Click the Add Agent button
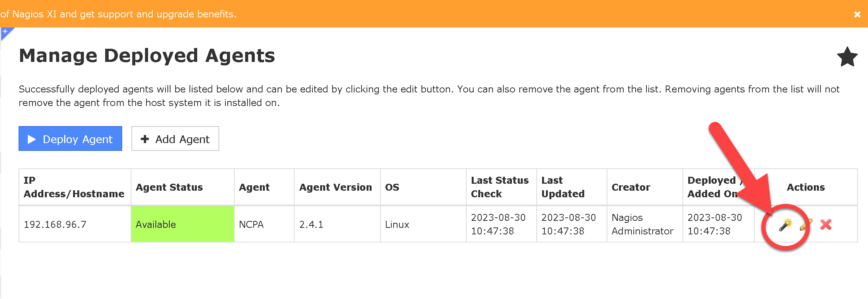This screenshot has width=868, height=299. coord(175,139)
